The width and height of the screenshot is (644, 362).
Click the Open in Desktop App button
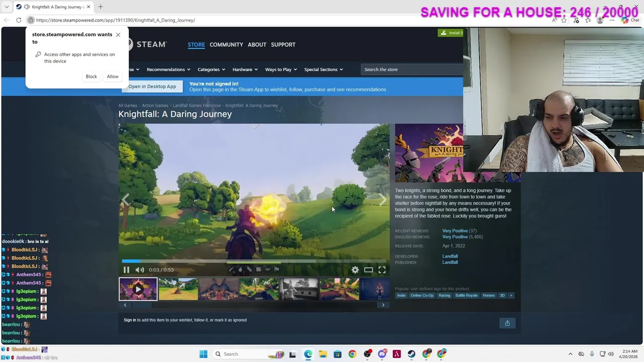tap(152, 86)
